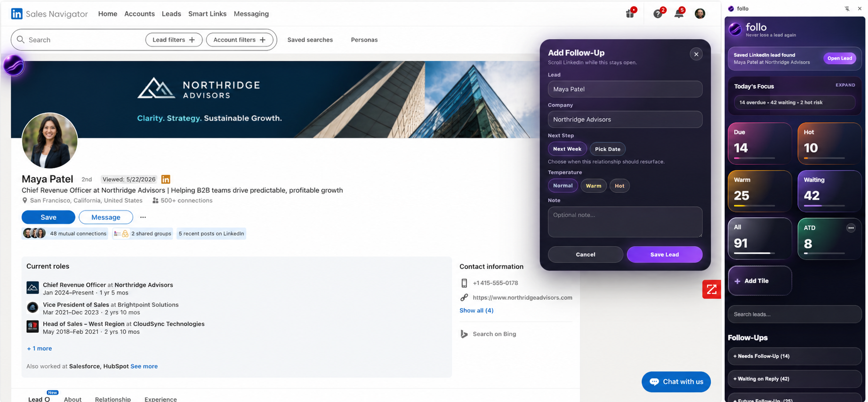The height and width of the screenshot is (402, 868).
Task: Click the Brightpoint Solutions company logo
Action: pyautogui.click(x=32, y=307)
